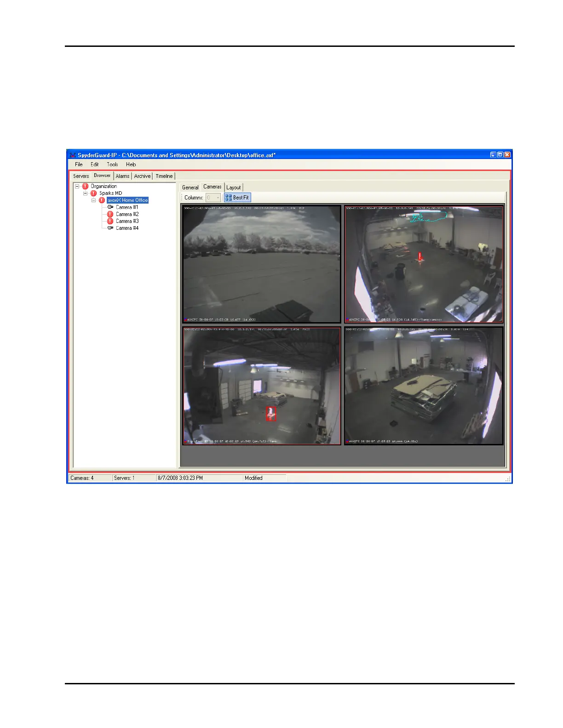This screenshot has height=728, width=563.
Task: Click the parking lot camera feed
Action: pos(262,264)
